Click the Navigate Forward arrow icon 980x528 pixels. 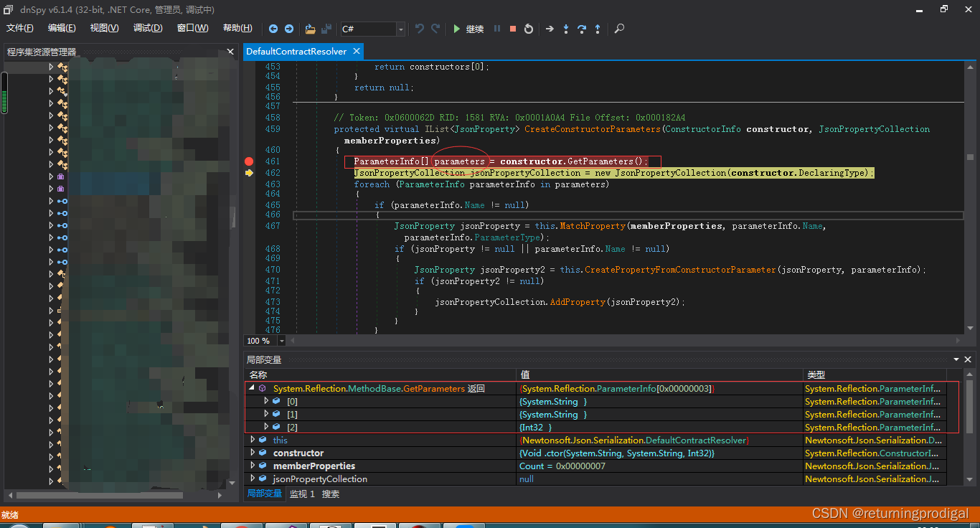289,29
